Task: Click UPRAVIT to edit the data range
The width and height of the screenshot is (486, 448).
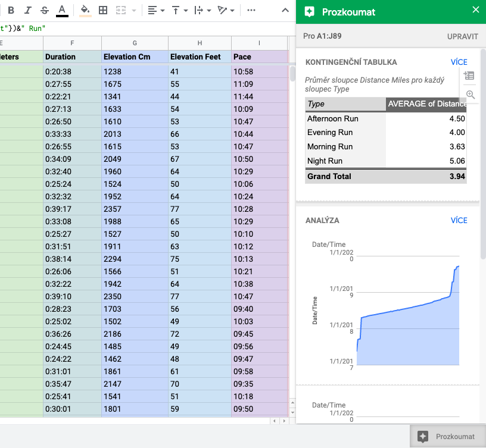Action: [x=462, y=36]
